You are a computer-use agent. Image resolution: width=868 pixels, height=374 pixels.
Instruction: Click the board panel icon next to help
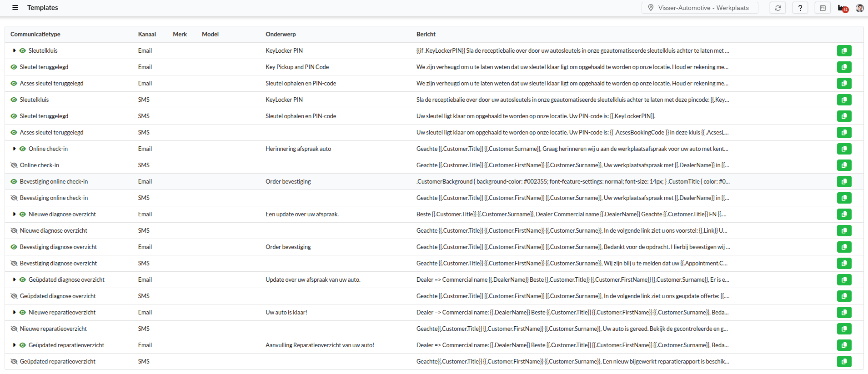[x=823, y=8]
